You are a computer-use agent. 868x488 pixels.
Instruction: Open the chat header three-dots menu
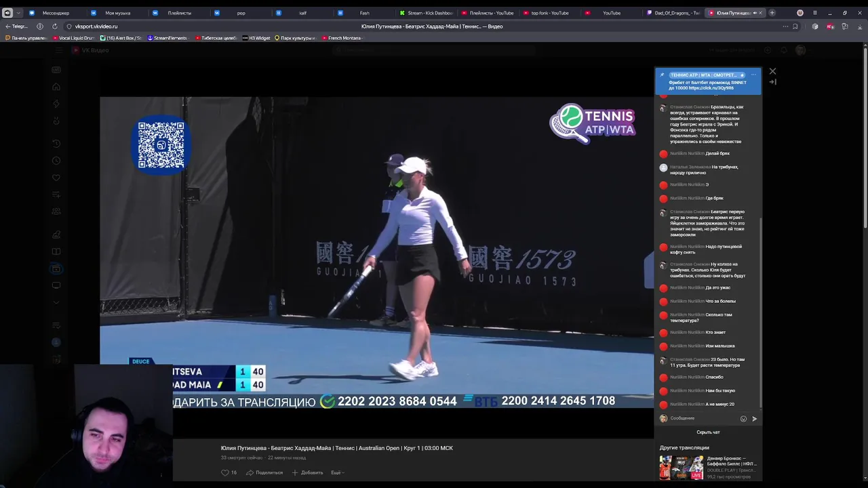pyautogui.click(x=753, y=75)
